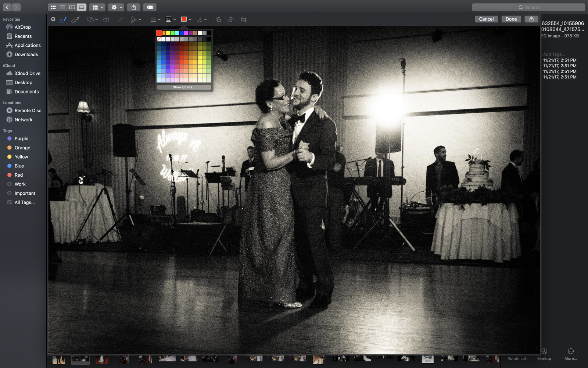This screenshot has height=368, width=588.
Task: Rotate the image left using toolbar
Action: point(218,20)
